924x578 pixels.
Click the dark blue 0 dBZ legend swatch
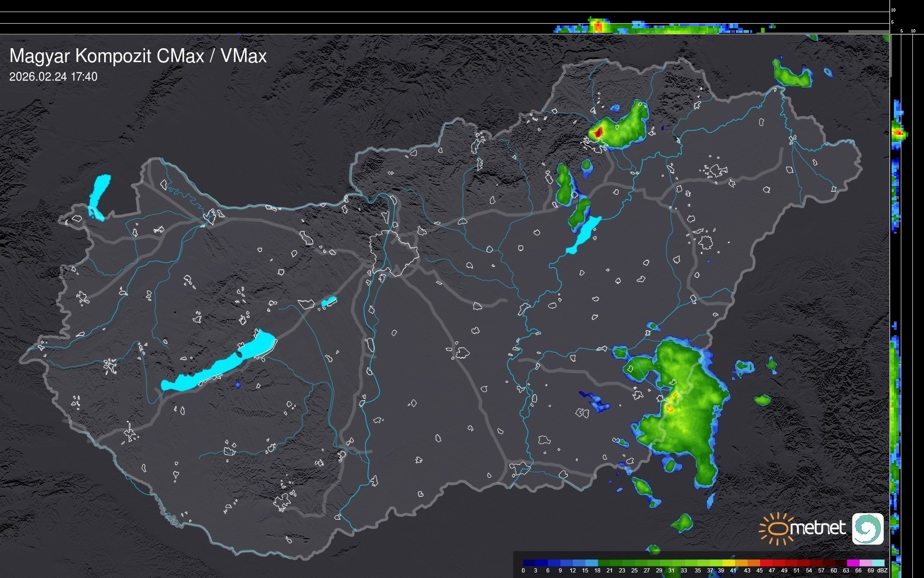(528, 563)
